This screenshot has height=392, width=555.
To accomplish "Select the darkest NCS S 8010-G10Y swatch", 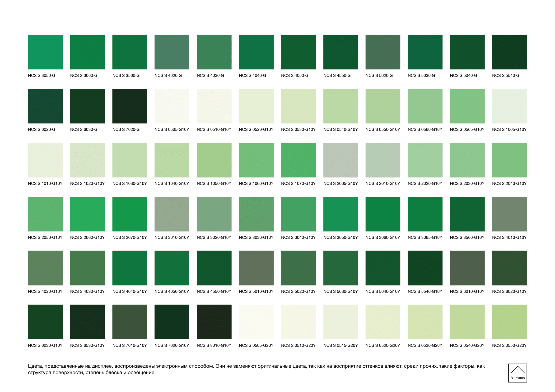I will tap(214, 322).
